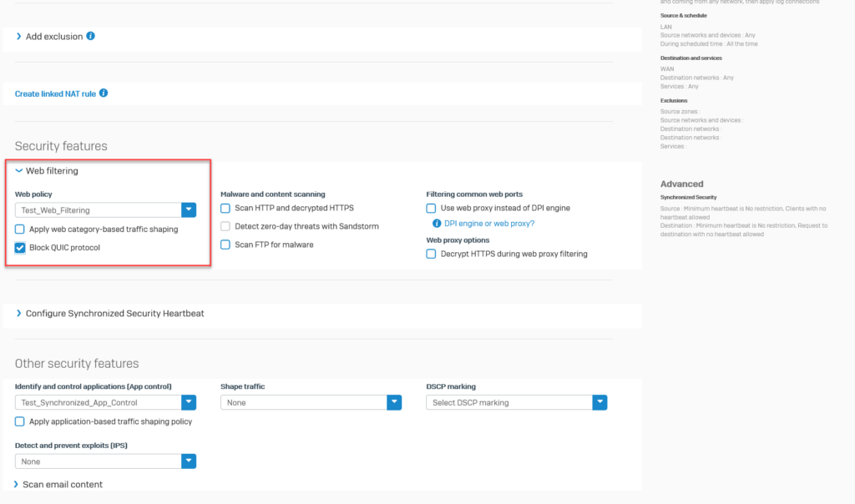Click the Destination and services summary label
This screenshot has height=504, width=855.
click(691, 58)
